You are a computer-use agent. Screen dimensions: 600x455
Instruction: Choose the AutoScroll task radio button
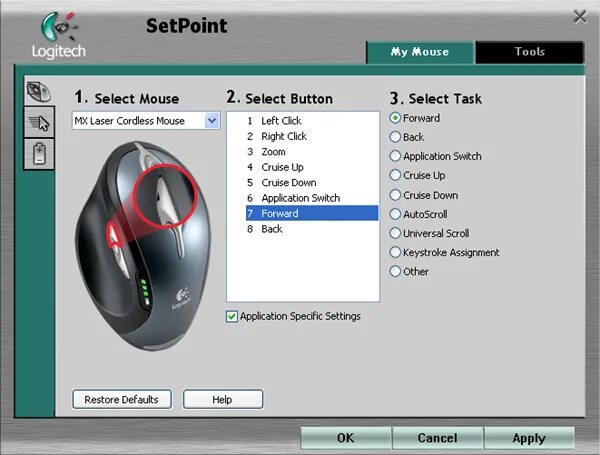(x=395, y=214)
